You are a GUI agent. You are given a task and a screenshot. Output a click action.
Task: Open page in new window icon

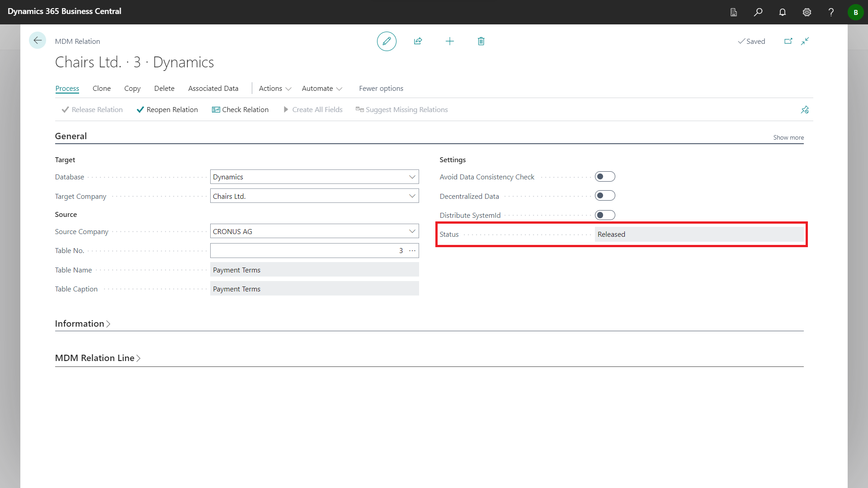tap(788, 41)
